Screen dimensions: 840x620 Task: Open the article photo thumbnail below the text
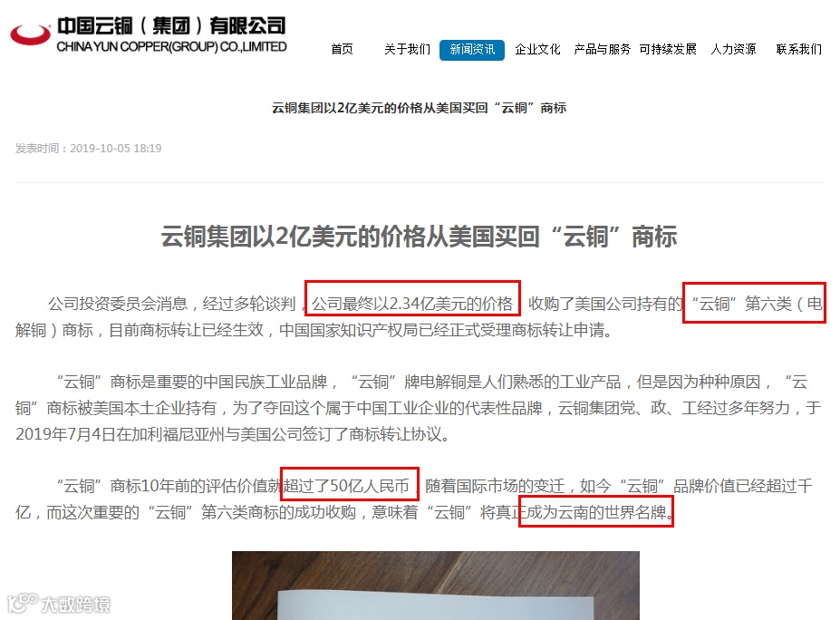(x=436, y=586)
